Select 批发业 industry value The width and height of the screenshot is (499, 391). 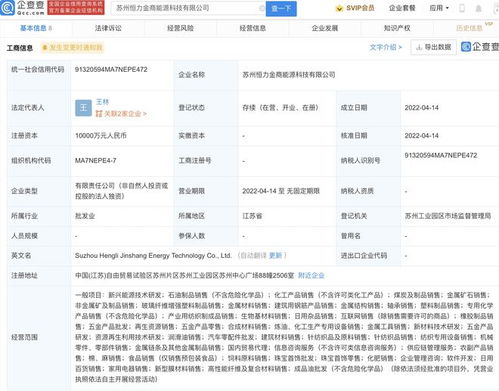(85, 216)
